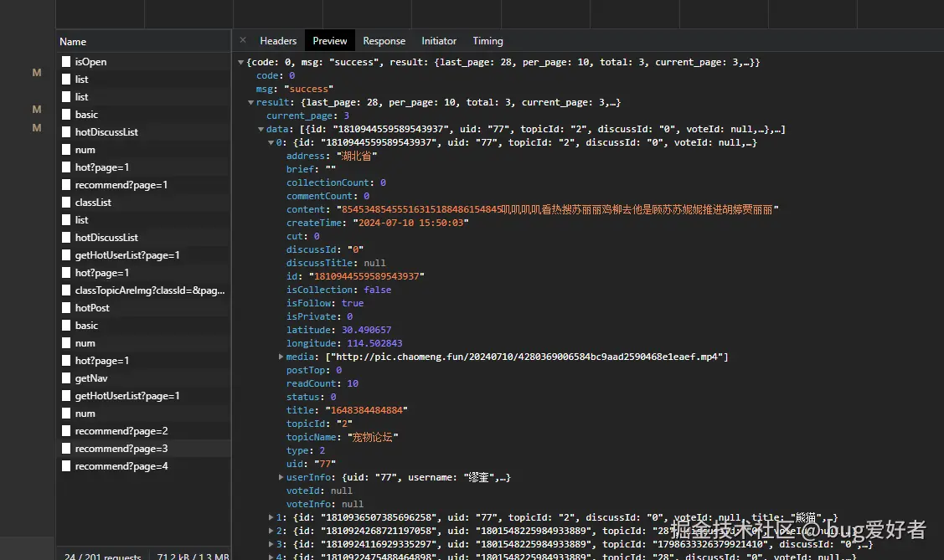Select the recommend?page=3 request
The width and height of the screenshot is (944, 560).
point(121,449)
